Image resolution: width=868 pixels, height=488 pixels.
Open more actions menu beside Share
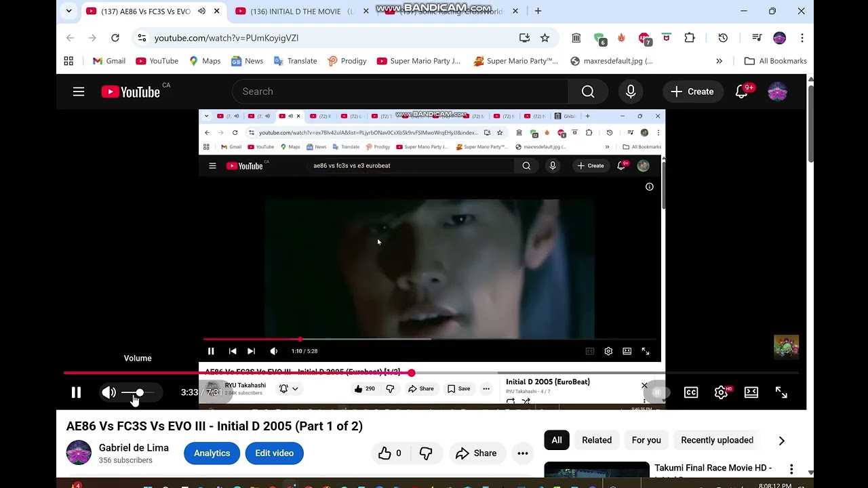point(522,453)
